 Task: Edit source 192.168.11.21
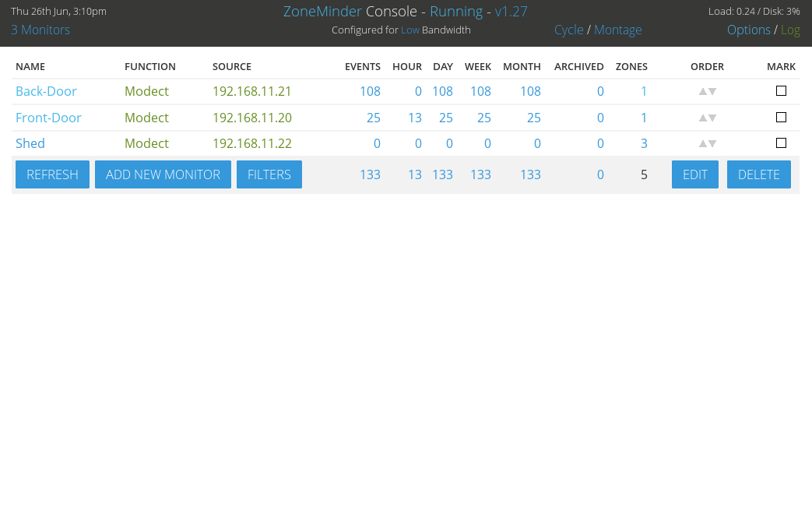click(x=251, y=91)
